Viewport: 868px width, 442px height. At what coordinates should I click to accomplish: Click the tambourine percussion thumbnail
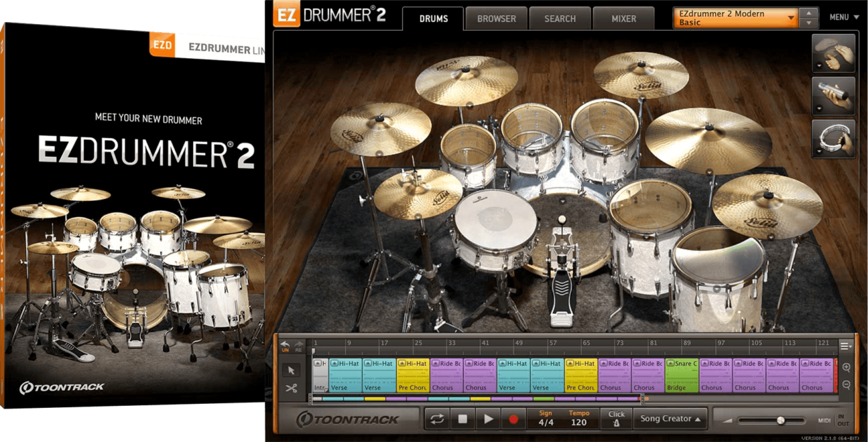pos(833,139)
